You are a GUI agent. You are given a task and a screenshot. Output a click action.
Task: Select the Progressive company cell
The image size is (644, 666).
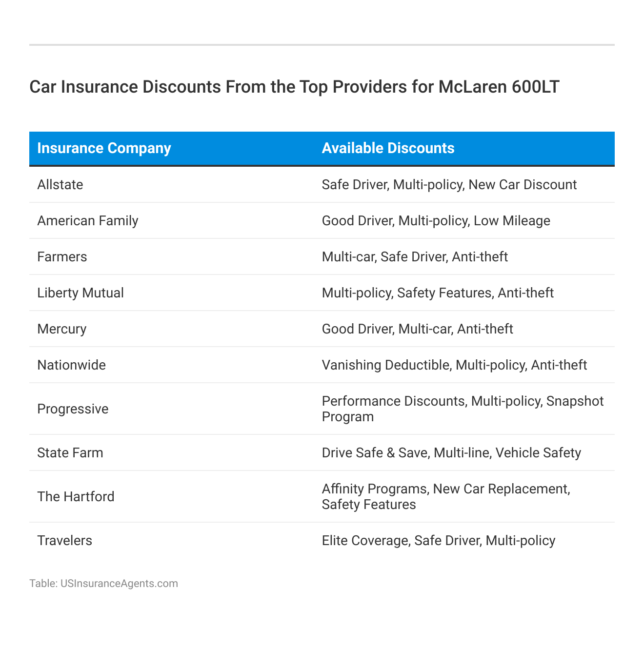[73, 409]
